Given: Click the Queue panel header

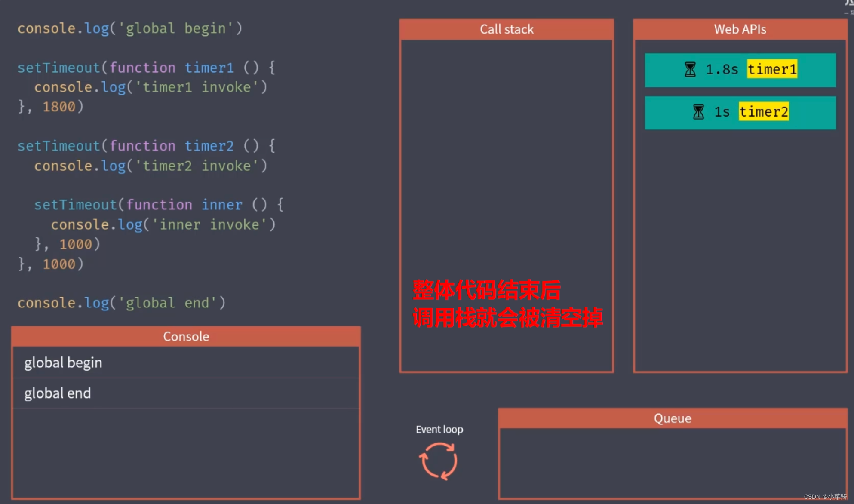Looking at the screenshot, I should pos(672,418).
